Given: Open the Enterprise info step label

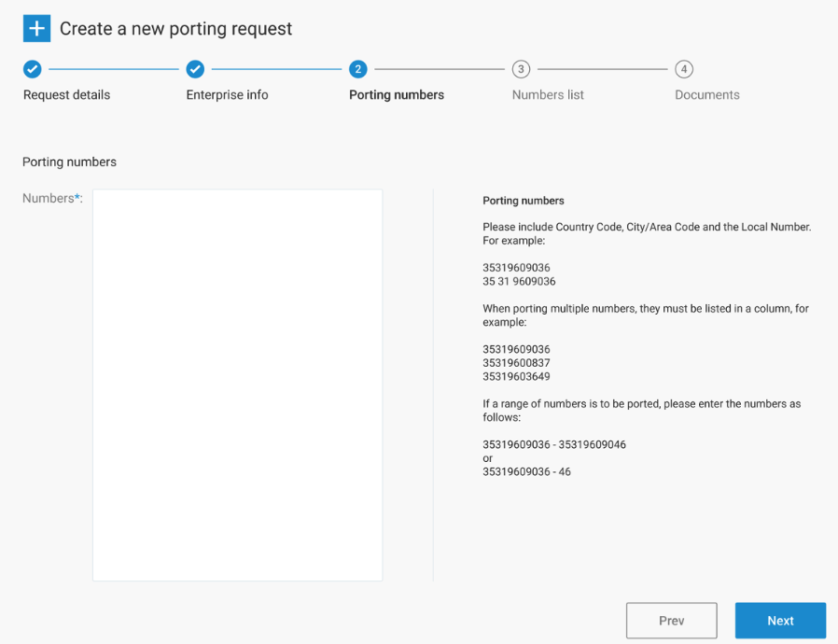Looking at the screenshot, I should (227, 94).
